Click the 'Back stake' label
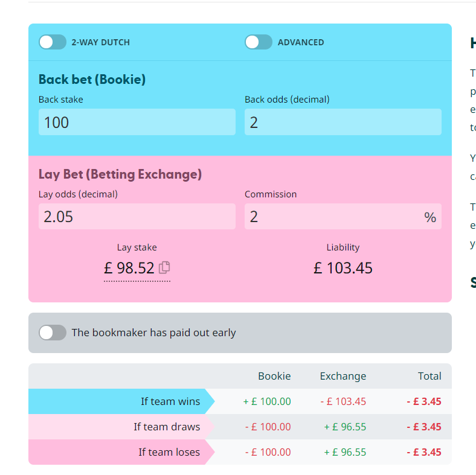The width and height of the screenshot is (476, 475). point(61,100)
